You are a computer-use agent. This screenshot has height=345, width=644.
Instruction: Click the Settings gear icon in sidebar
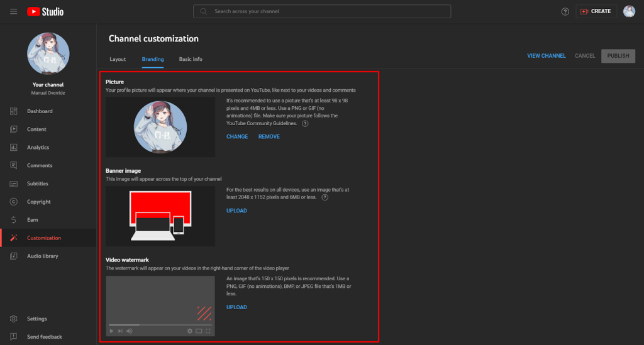pos(14,319)
